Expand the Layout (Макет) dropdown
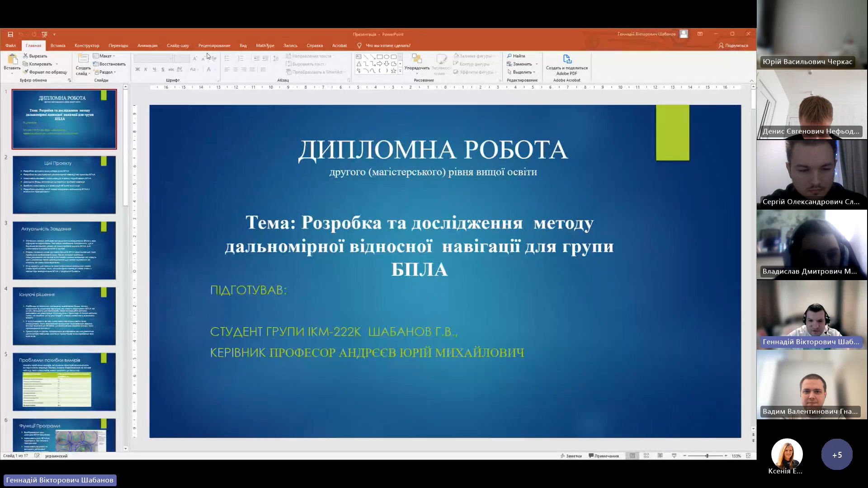 (104, 56)
